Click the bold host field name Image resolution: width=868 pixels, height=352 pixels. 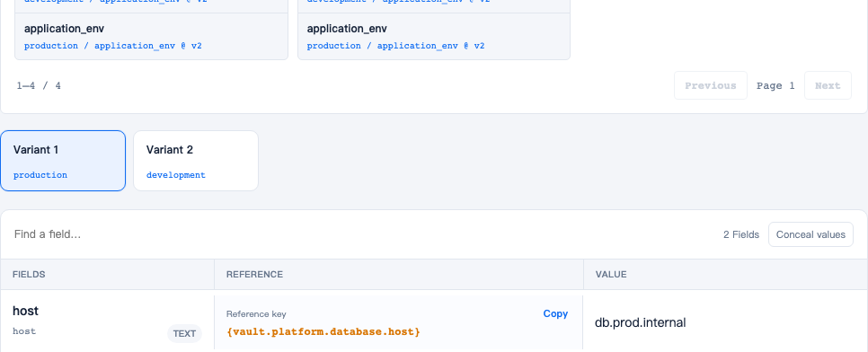(x=25, y=311)
